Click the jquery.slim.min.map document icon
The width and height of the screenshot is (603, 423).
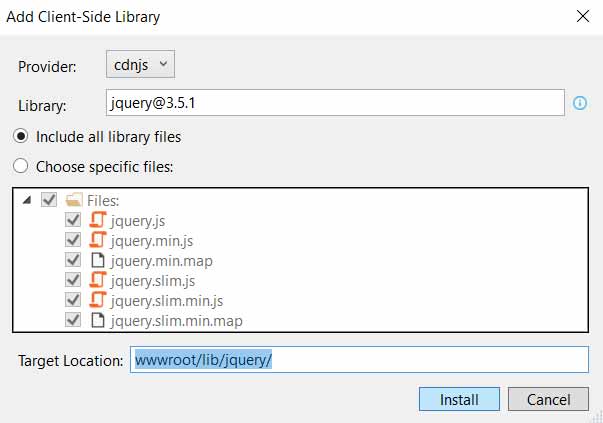pos(98,320)
